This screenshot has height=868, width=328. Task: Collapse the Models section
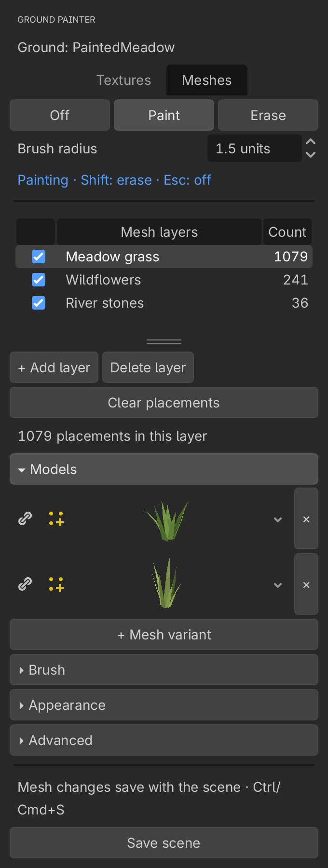pyautogui.click(x=164, y=469)
